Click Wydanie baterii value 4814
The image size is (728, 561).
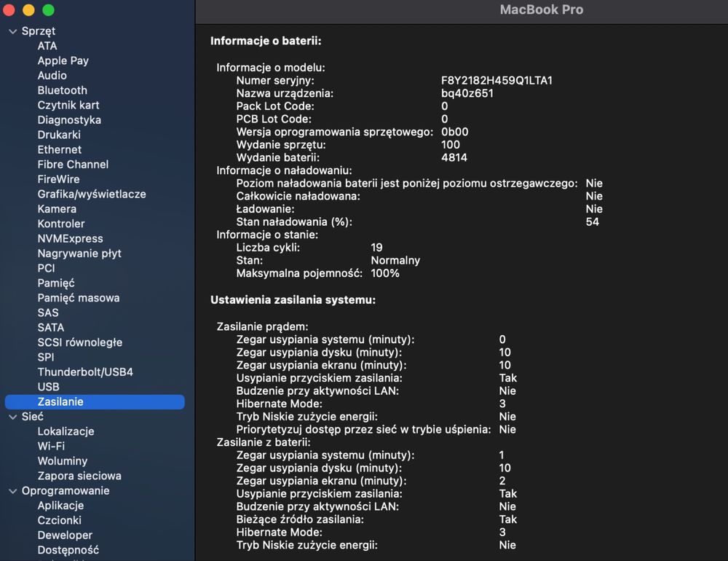pos(454,157)
